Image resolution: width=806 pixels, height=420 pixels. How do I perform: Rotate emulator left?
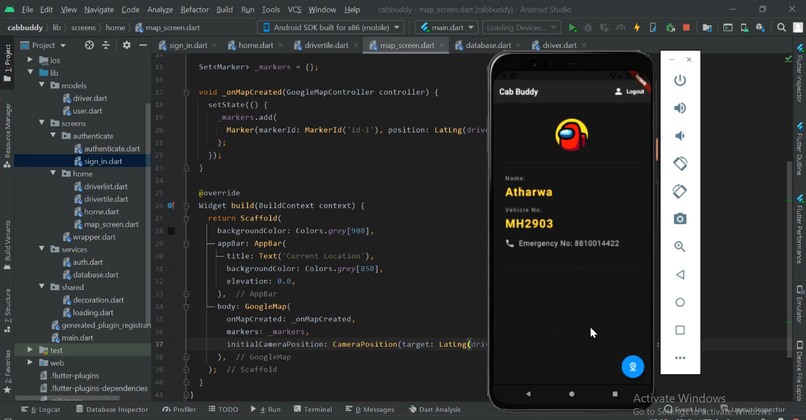click(680, 163)
